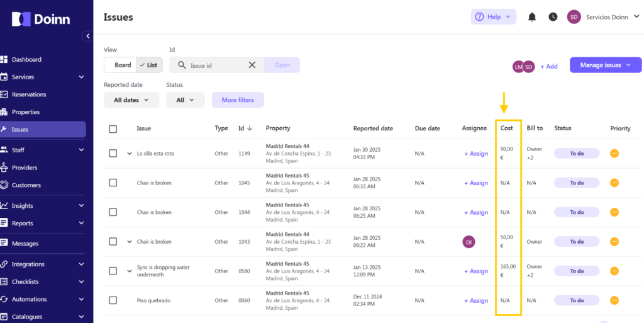Collapse the sidebar with arrow button
Screen dimensions: 644x323
88,36
